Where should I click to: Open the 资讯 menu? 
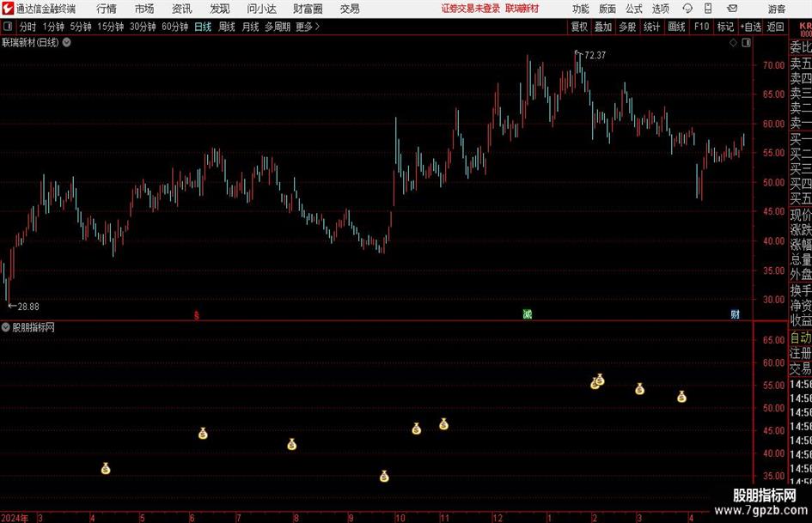coord(182,9)
